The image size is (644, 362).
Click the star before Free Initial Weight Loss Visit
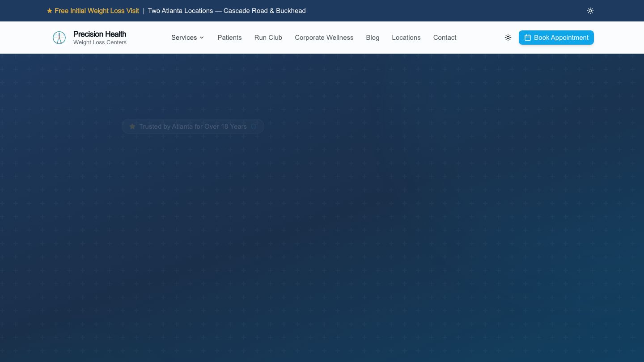pos(50,11)
